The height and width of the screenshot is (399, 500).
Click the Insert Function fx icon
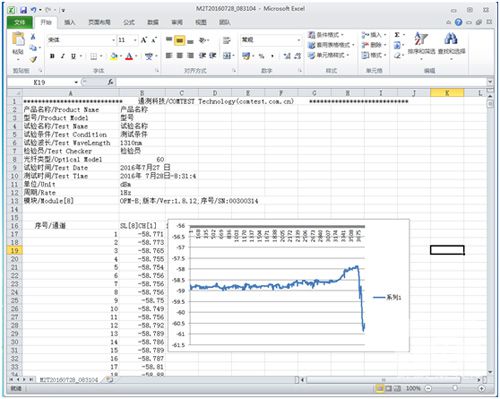click(110, 82)
